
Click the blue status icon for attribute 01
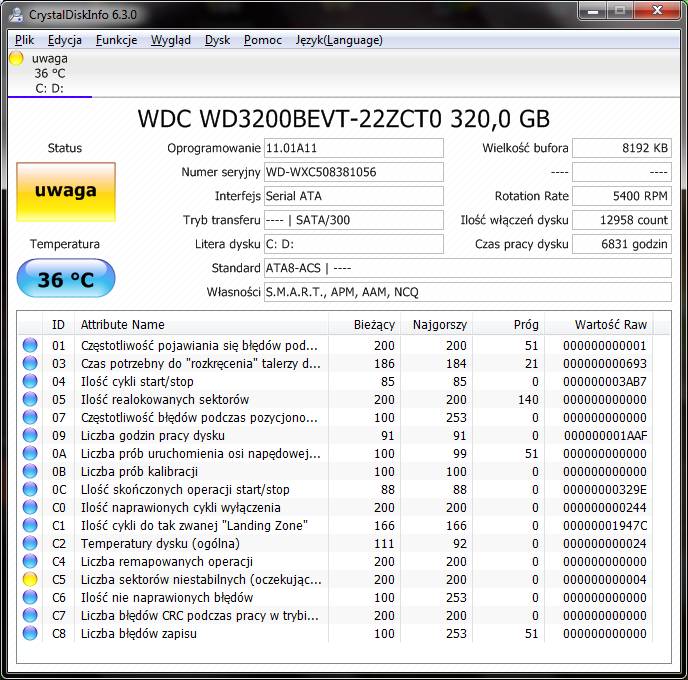click(30, 345)
